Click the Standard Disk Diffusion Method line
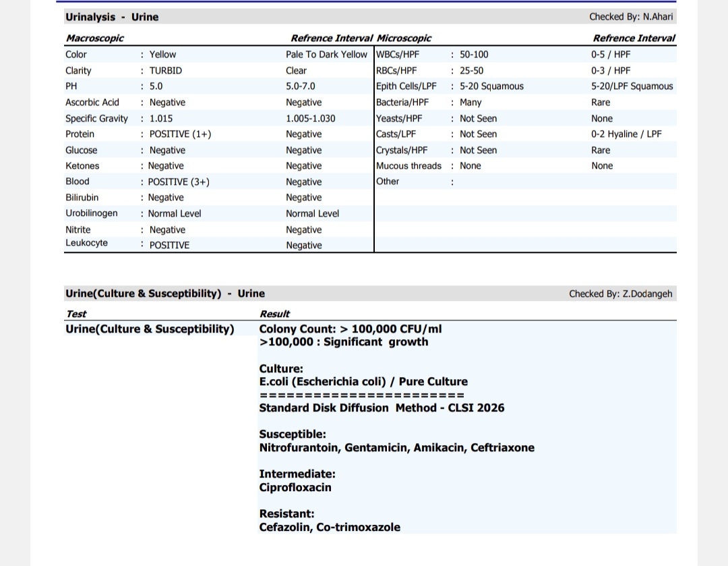 point(382,408)
